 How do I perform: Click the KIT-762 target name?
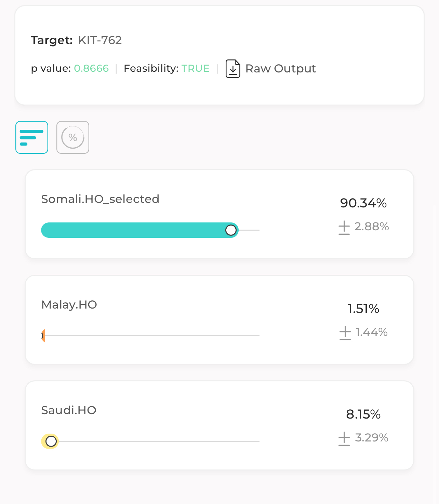tap(100, 40)
